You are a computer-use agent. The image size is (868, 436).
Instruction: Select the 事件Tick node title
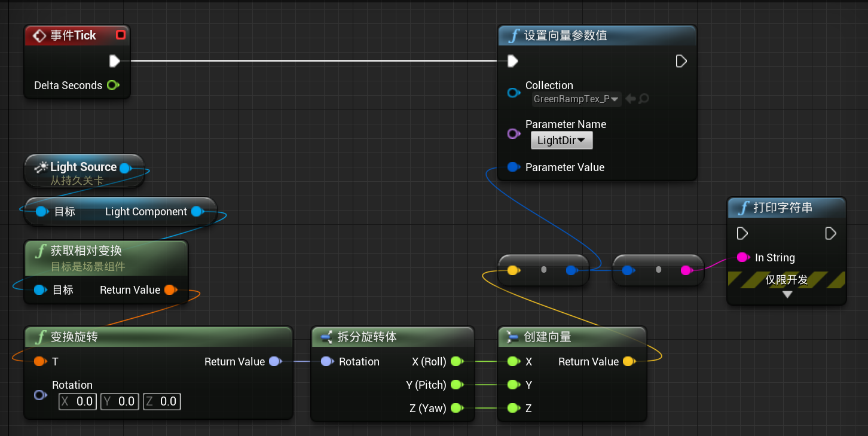73,35
